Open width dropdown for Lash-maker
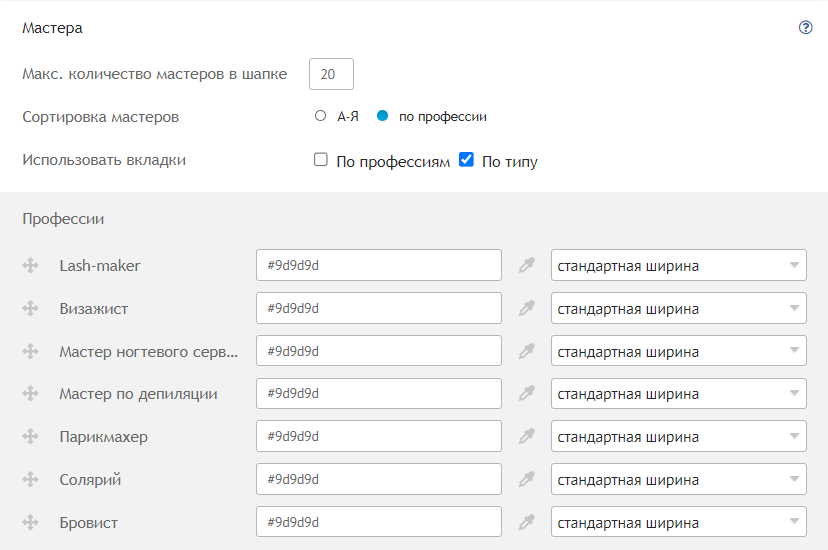 679,265
